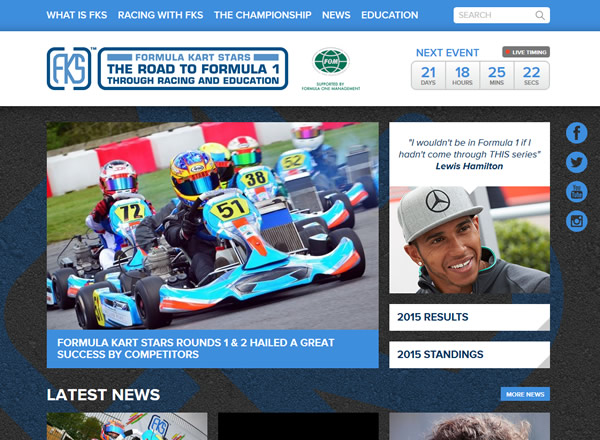The image size is (600, 440).
Task: Open the Racing With FKS menu
Action: [x=160, y=15]
